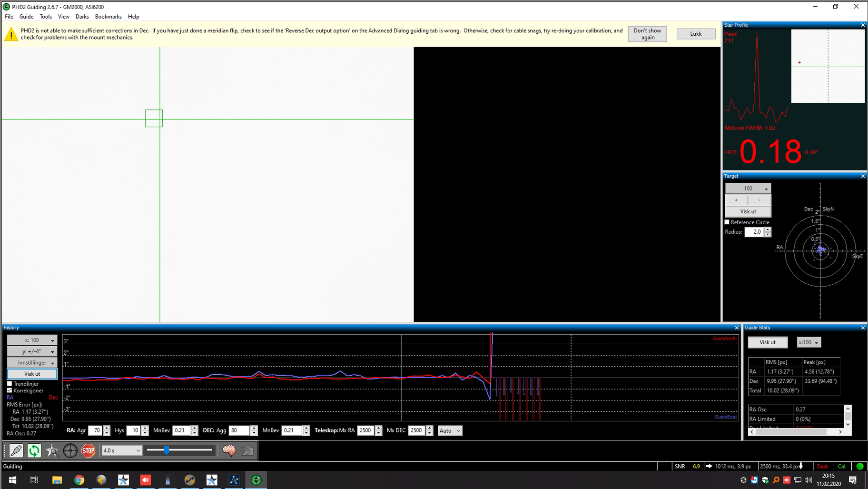The width and height of the screenshot is (868, 489).
Task: Open the View menu
Action: point(64,17)
